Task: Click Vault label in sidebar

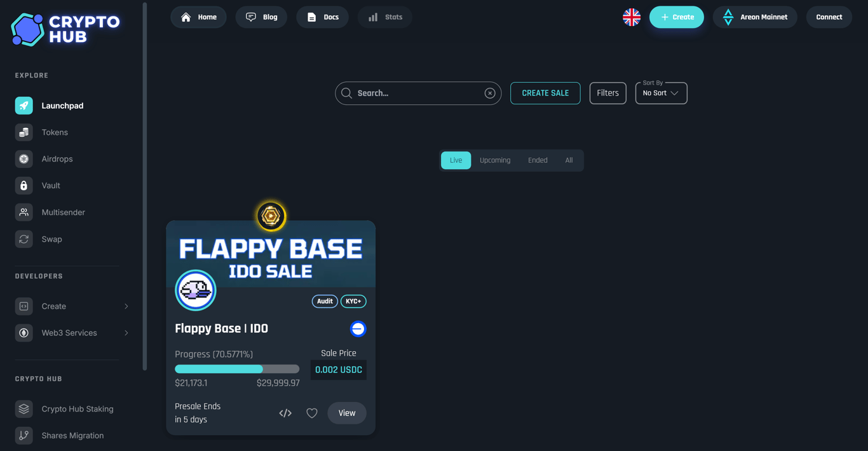Action: click(x=51, y=186)
